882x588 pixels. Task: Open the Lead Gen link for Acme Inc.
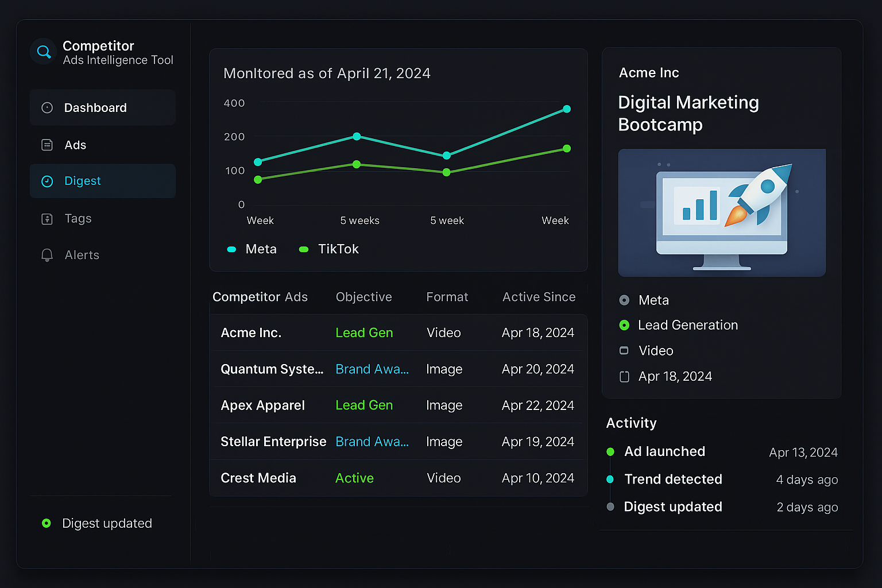(x=364, y=332)
